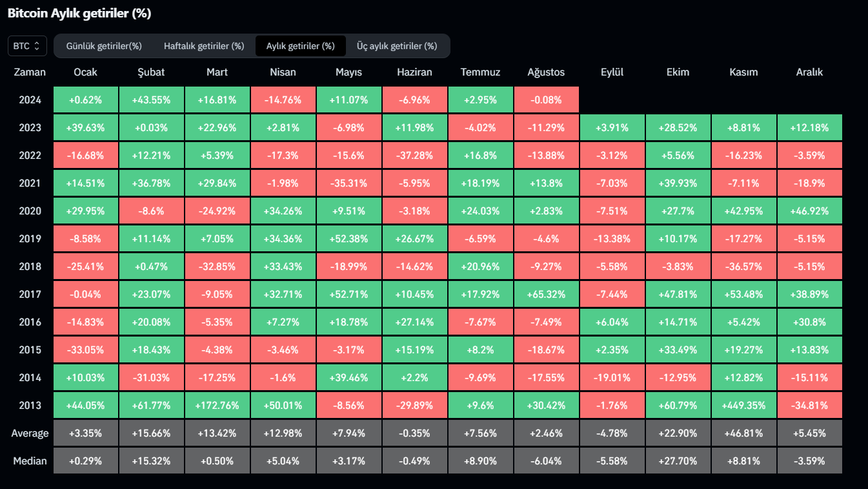Click the +172.76% cell for Mart 2013
This screenshot has width=868, height=489.
pos(217,405)
